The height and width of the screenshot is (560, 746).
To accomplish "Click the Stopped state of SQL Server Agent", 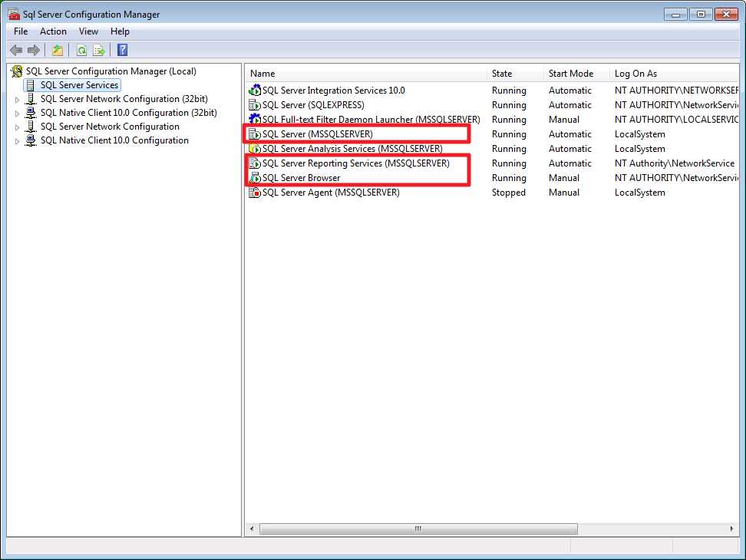I will pos(509,193).
